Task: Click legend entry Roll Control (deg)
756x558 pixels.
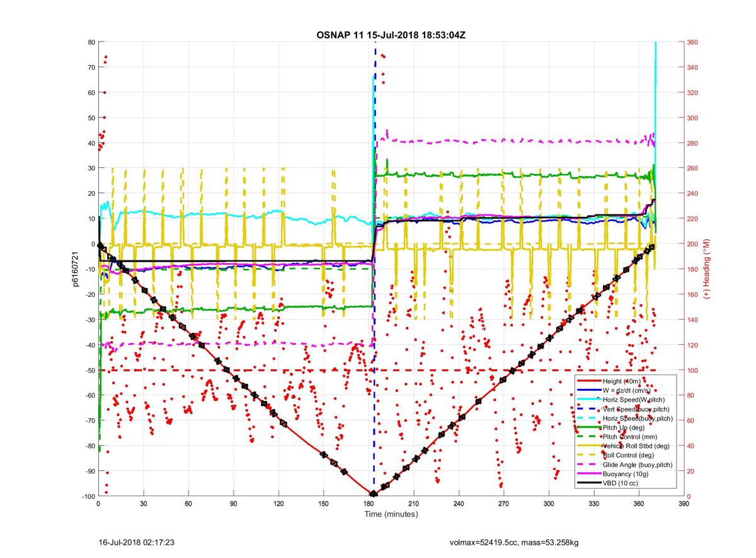Action: tap(628, 455)
